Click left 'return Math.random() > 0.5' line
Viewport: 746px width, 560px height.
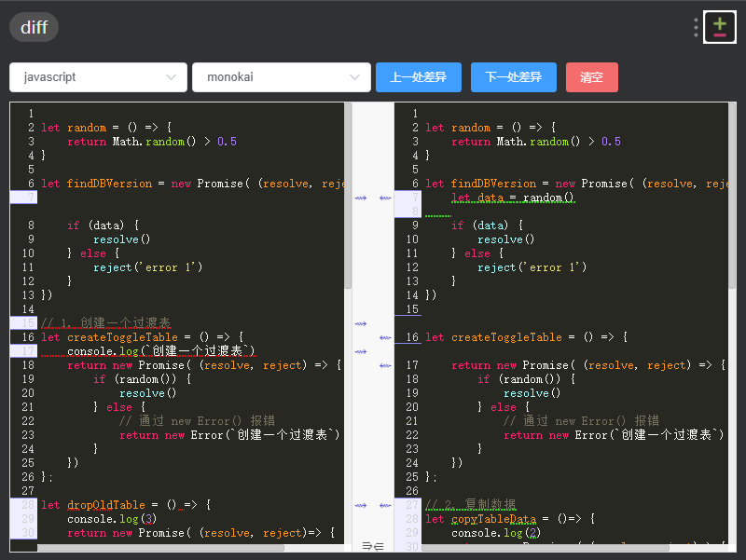point(152,142)
